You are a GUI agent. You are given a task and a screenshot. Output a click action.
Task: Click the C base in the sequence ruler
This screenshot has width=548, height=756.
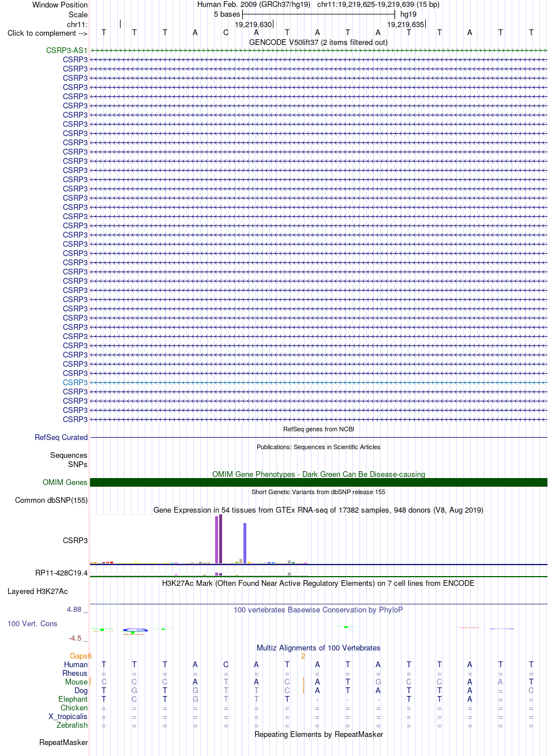[226, 33]
